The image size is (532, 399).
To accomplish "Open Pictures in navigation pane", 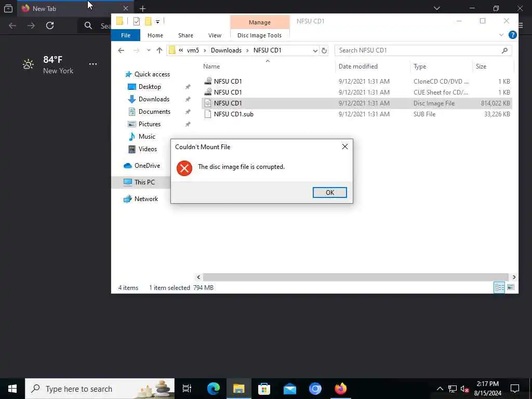I will pos(149,124).
